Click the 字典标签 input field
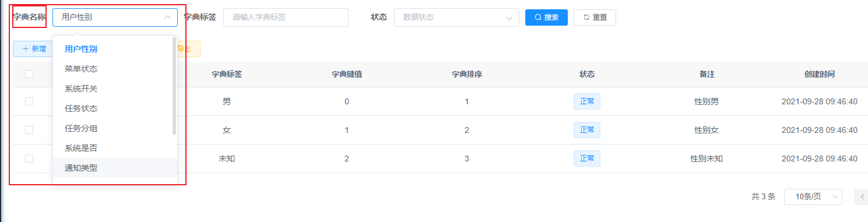This screenshot has width=868, height=222. click(x=286, y=17)
